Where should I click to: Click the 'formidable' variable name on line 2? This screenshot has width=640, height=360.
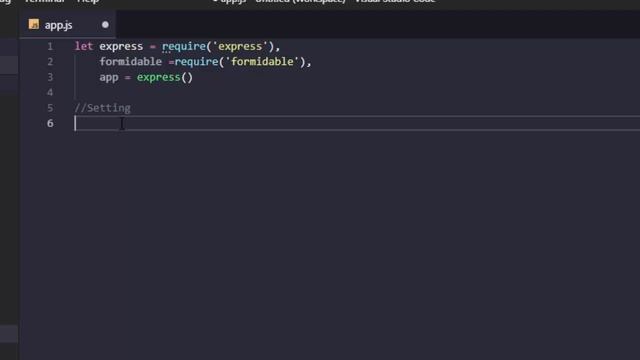[131, 62]
